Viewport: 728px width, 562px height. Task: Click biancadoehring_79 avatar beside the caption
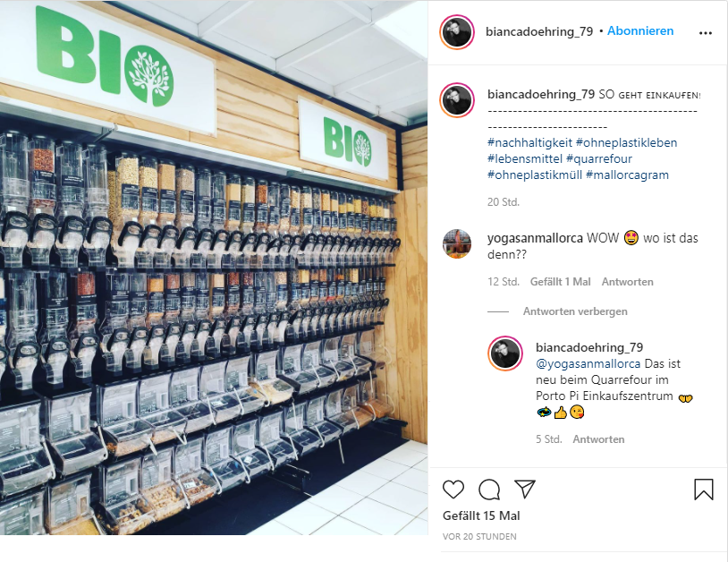[457, 100]
